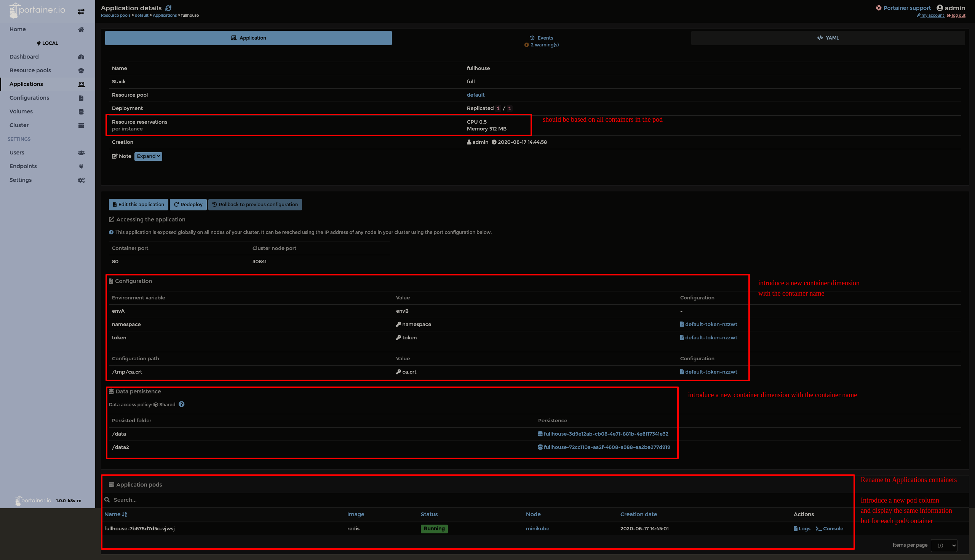Screen dimensions: 975x560
Task: Select Resource pools in the sidebar
Action: (30, 70)
